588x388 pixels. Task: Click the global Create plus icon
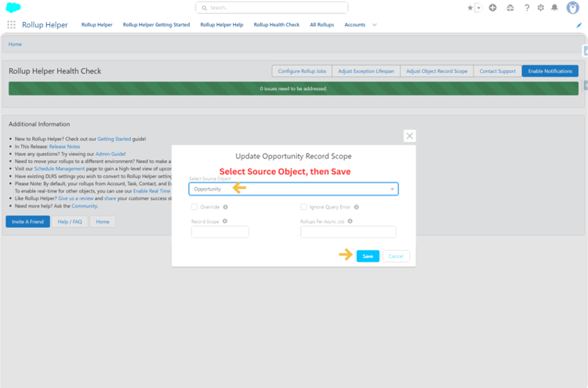(493, 8)
